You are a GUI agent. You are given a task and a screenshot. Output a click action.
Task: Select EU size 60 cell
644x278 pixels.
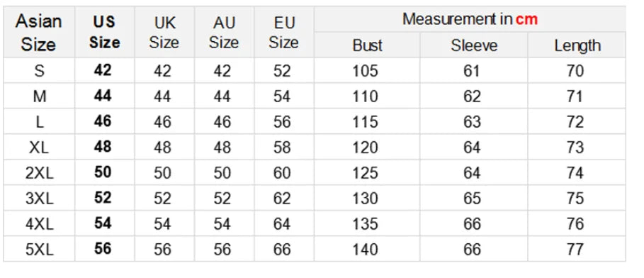coord(284,172)
